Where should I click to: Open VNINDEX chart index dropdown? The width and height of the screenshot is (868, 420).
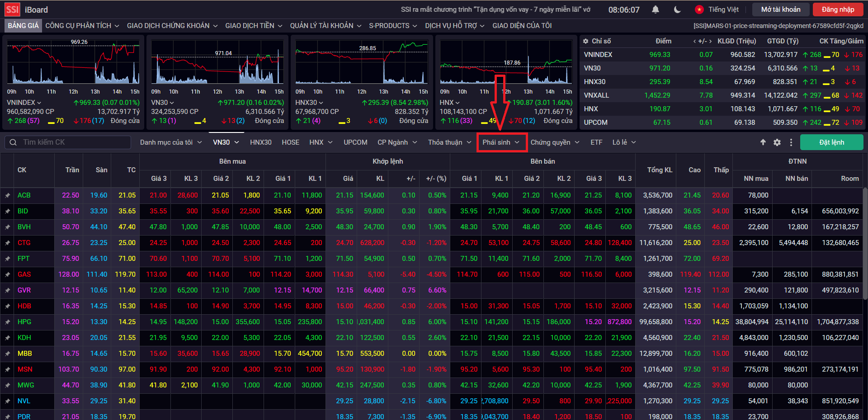(x=24, y=103)
